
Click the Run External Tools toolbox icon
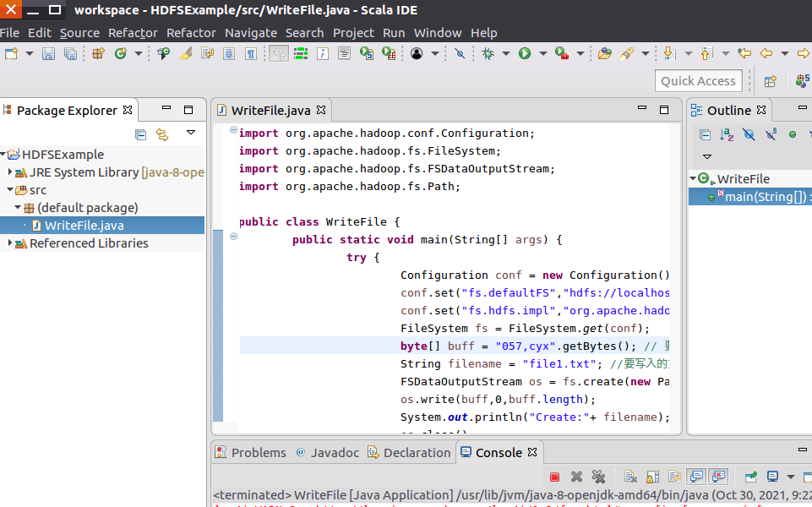[562, 53]
